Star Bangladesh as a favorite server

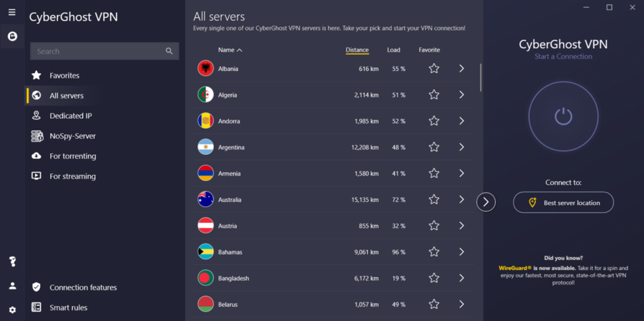[x=434, y=278]
